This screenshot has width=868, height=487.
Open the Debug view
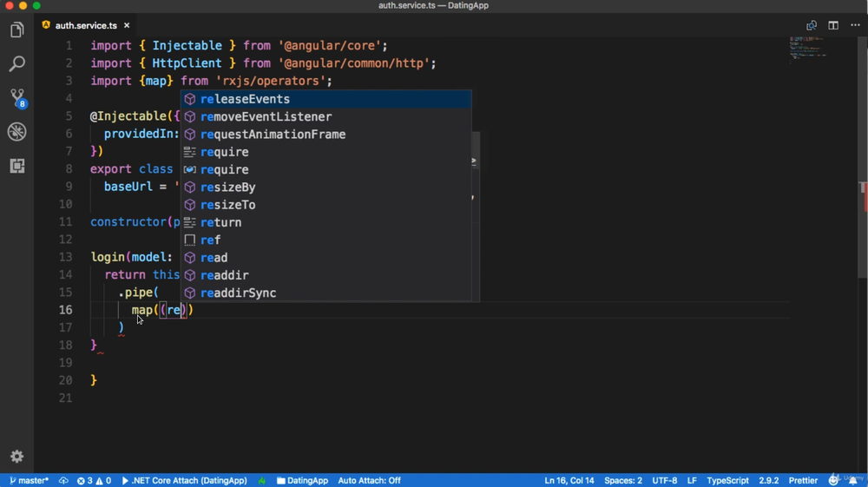tap(16, 132)
